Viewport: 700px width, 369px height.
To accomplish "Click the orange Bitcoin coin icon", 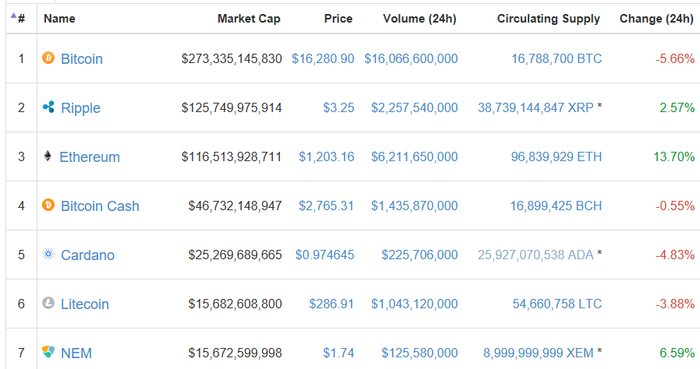I will (x=48, y=58).
